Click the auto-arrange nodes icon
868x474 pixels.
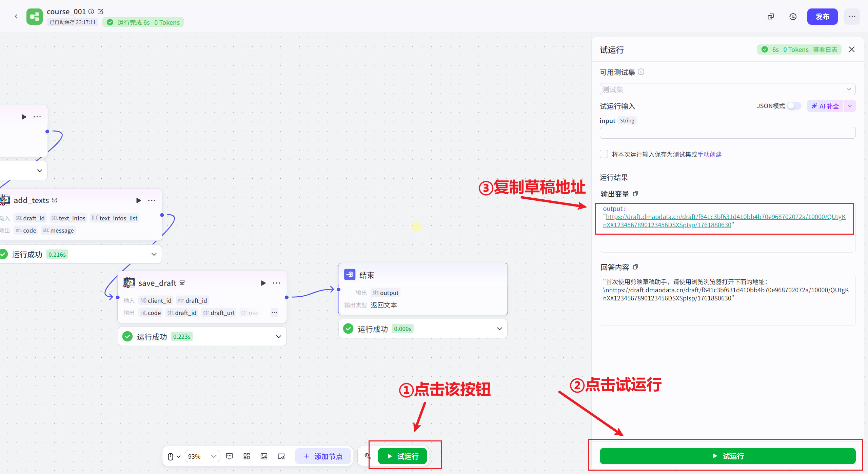pos(246,456)
